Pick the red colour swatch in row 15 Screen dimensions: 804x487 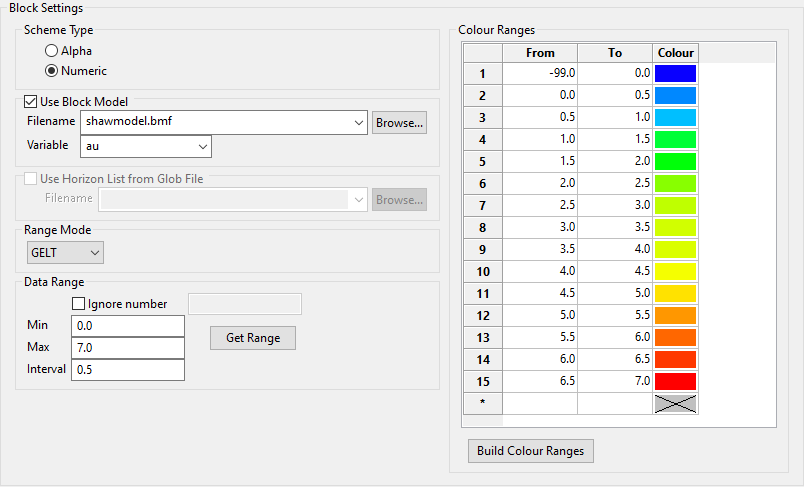point(675,381)
